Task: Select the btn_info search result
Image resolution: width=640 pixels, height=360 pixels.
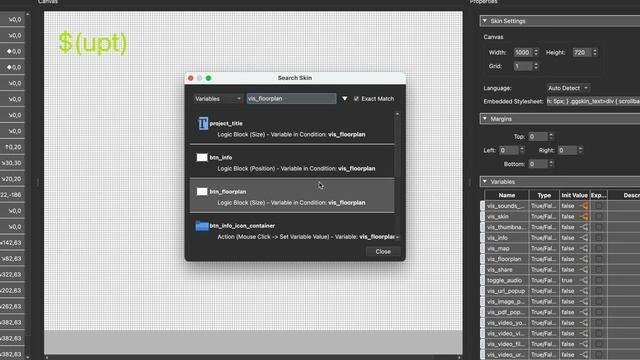Action: pos(292,162)
